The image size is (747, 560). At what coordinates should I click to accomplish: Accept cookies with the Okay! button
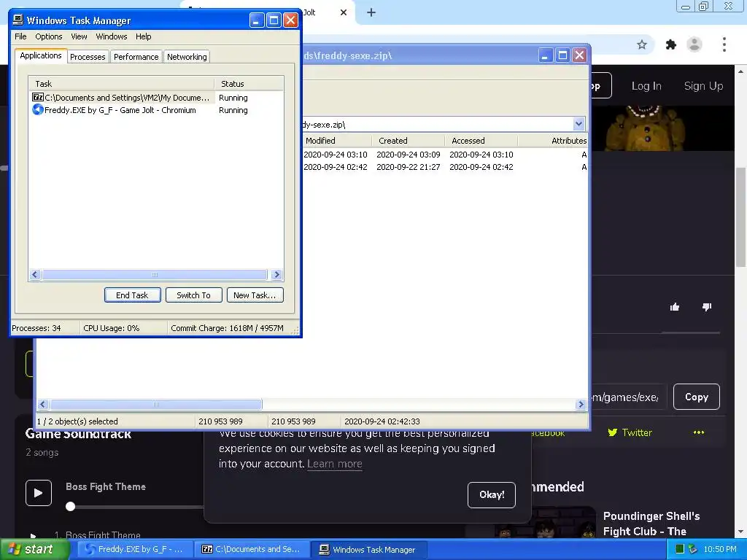[x=492, y=495]
